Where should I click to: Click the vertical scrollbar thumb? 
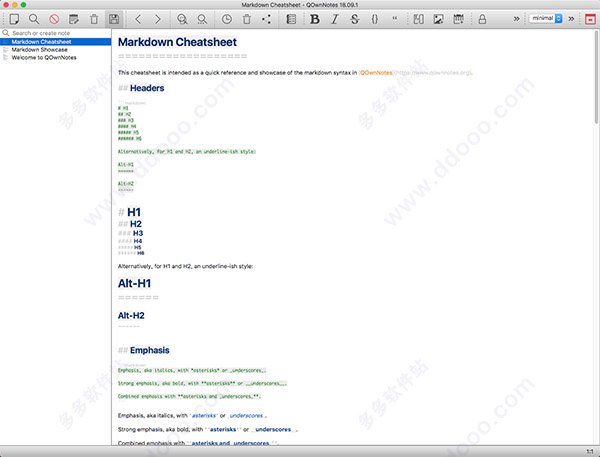click(x=597, y=77)
